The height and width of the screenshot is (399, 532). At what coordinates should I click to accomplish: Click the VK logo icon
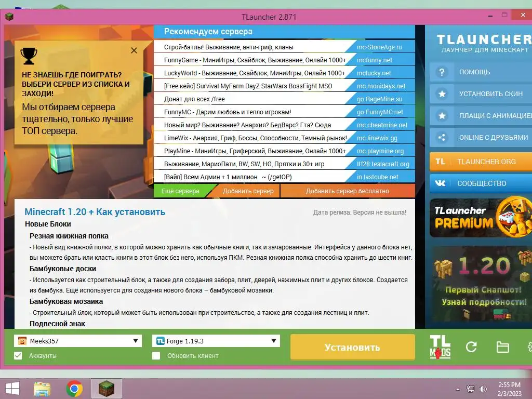[440, 183]
